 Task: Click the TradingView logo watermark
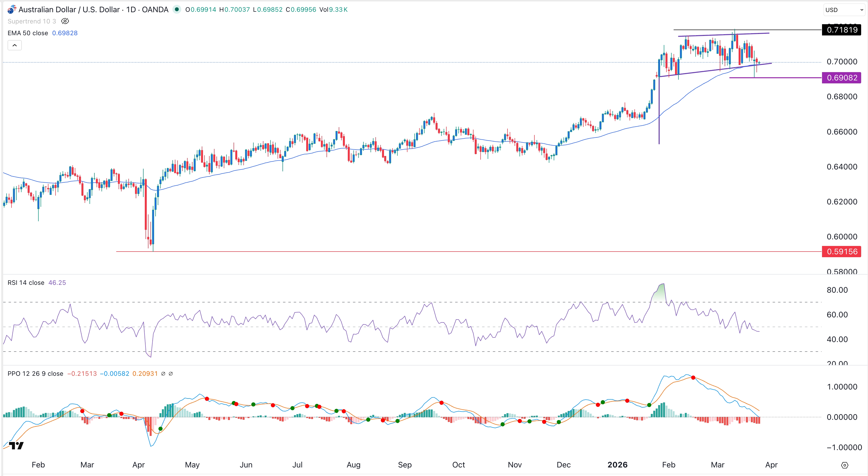[x=16, y=445]
